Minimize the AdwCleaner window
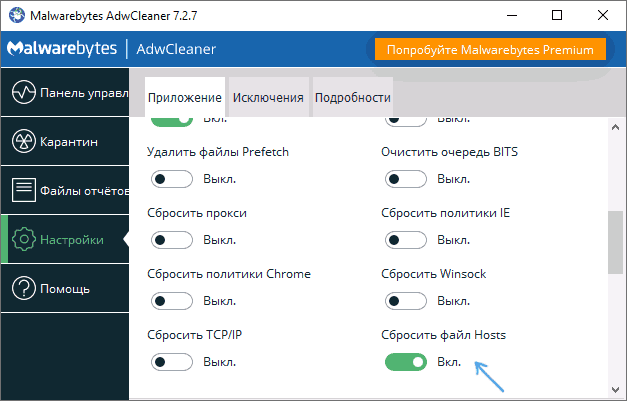627x401 pixels. [512, 15]
